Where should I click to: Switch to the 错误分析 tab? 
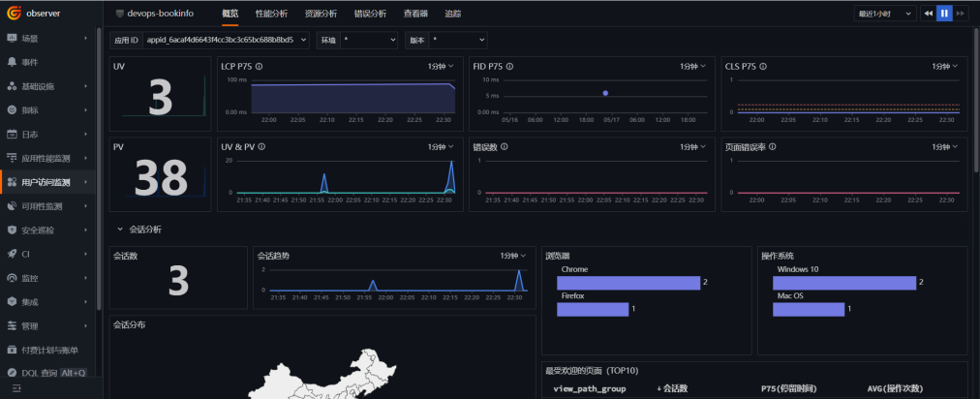370,14
